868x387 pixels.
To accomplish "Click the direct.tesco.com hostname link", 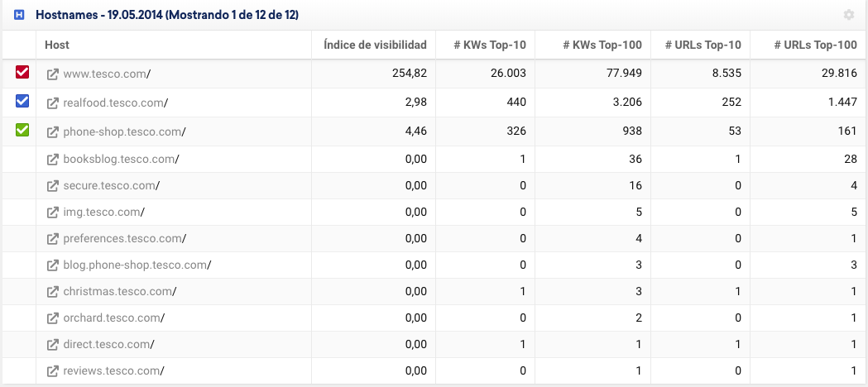I will point(106,345).
